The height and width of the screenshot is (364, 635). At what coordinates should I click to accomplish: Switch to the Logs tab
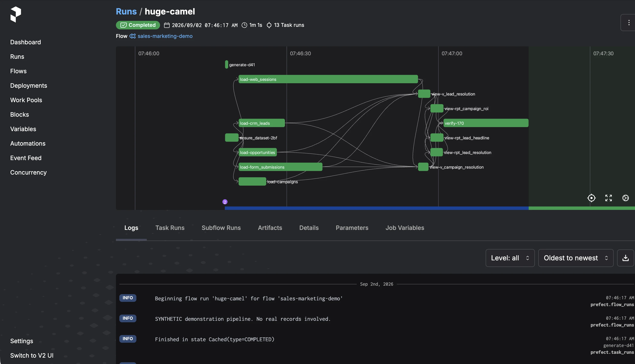pyautogui.click(x=131, y=228)
